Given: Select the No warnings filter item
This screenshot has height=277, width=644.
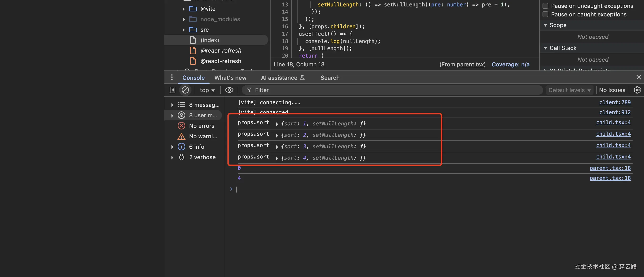Looking at the screenshot, I should pos(203,136).
